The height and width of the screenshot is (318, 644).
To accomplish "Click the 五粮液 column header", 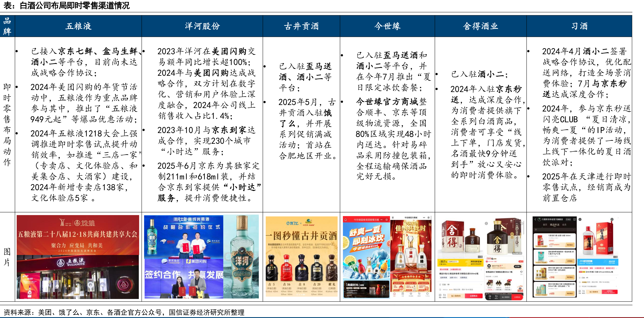I will tap(78, 26).
